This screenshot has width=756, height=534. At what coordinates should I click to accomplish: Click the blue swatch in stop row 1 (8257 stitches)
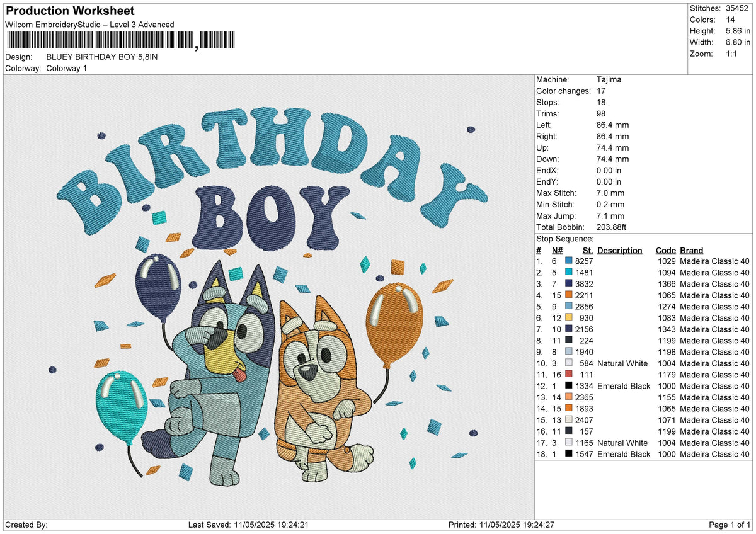[569, 261]
